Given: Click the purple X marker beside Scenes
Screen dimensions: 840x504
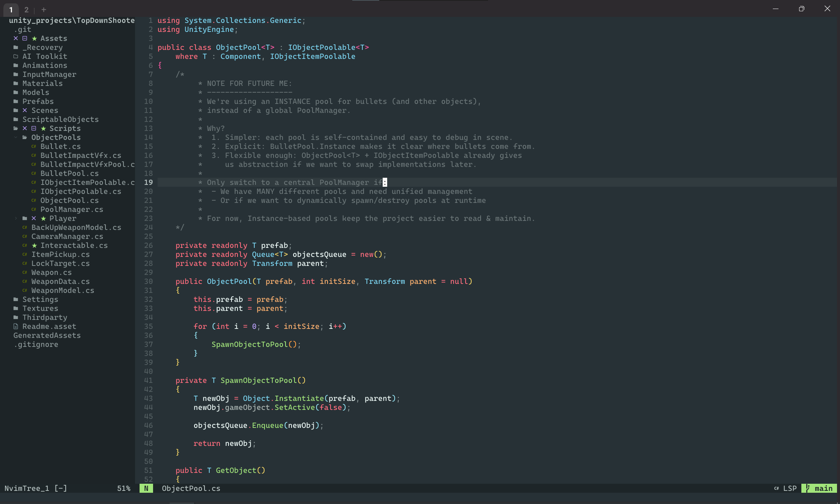Looking at the screenshot, I should (25, 110).
